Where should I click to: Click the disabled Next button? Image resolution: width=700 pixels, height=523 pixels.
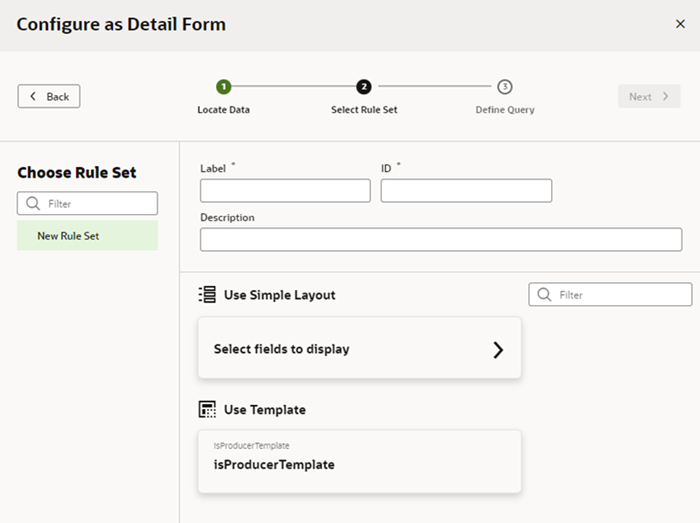tap(649, 96)
